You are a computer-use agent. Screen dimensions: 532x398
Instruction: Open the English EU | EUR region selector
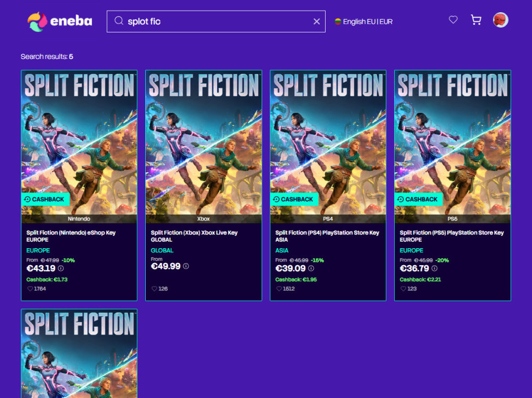tap(363, 22)
